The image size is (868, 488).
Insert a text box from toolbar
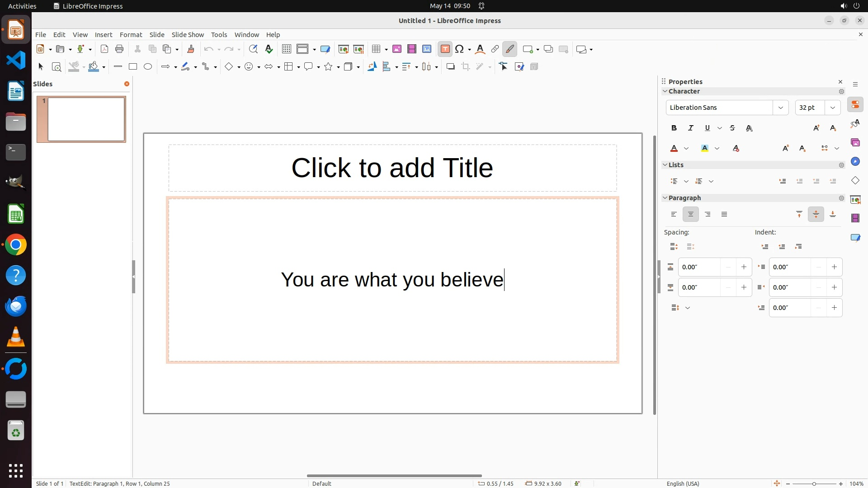point(445,49)
